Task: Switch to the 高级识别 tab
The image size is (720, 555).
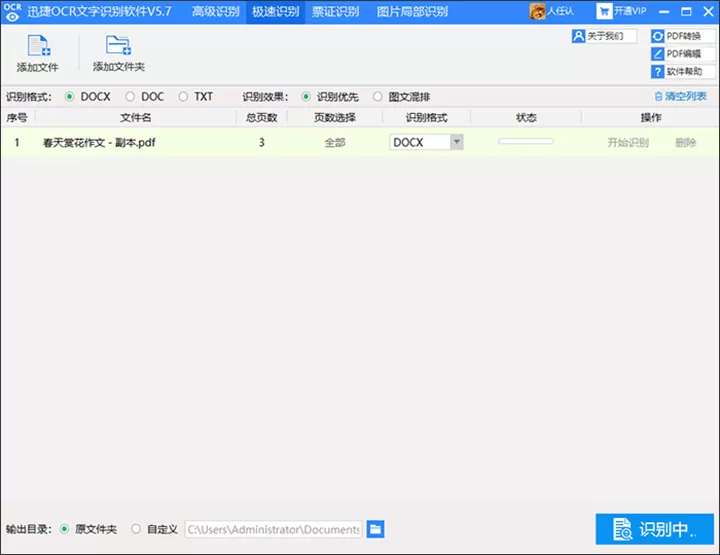Action: 215,11
